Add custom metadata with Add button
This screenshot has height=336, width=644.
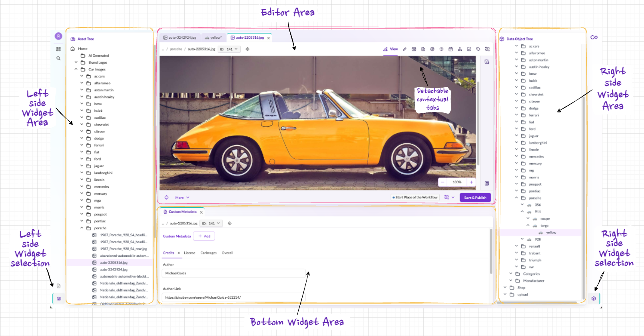(x=204, y=236)
